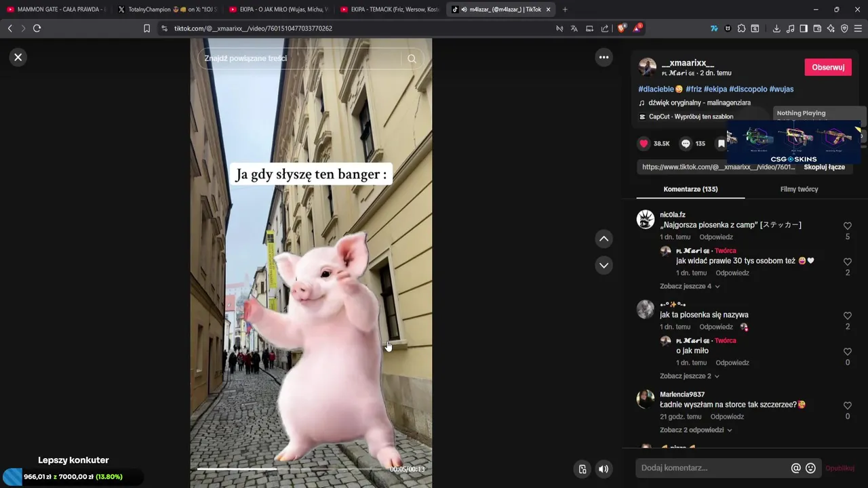Open media control music note icon
The image size is (868, 488).
790,28
